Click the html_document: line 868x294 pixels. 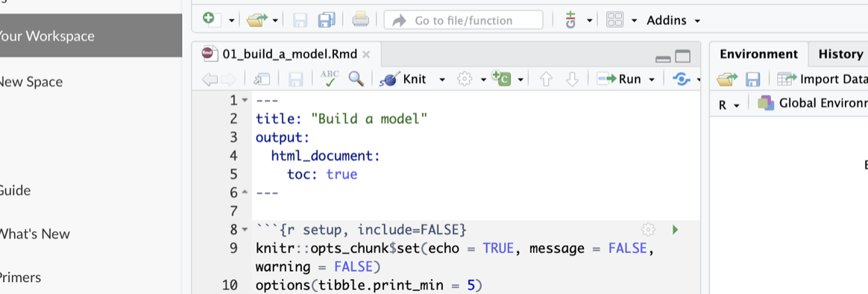325,156
